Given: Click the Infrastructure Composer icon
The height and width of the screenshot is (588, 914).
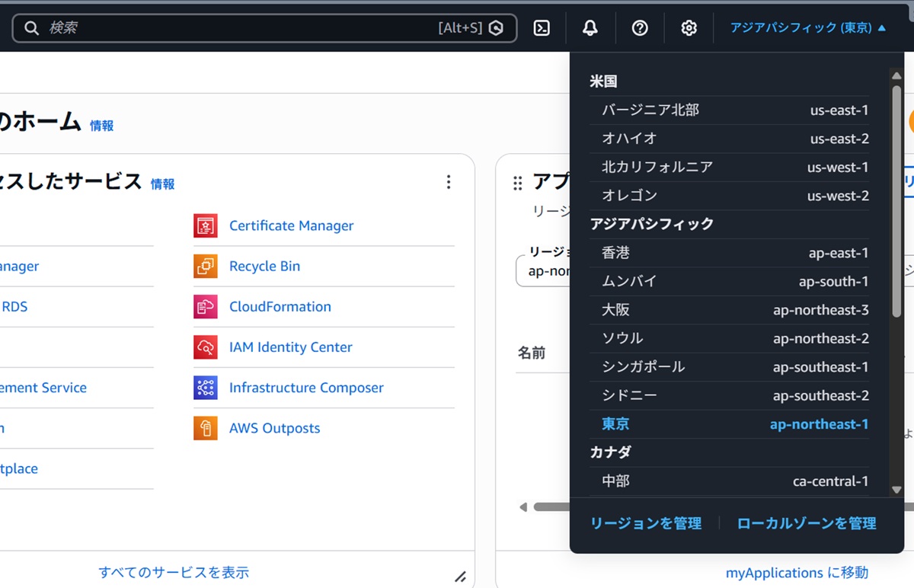Looking at the screenshot, I should tap(206, 388).
